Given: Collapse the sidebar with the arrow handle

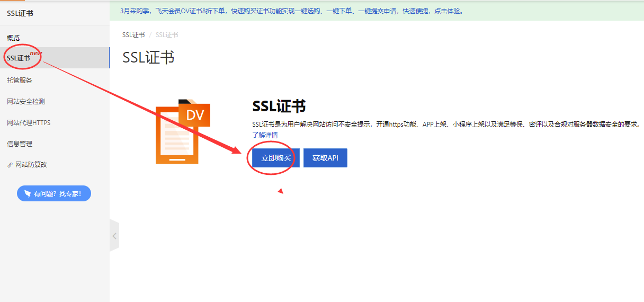Looking at the screenshot, I should (114, 236).
